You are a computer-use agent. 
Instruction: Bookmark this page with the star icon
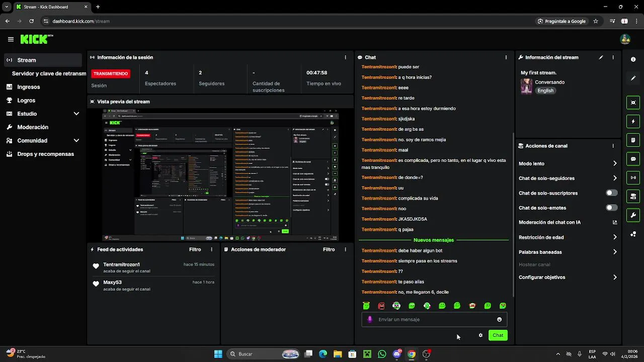pos(596,21)
